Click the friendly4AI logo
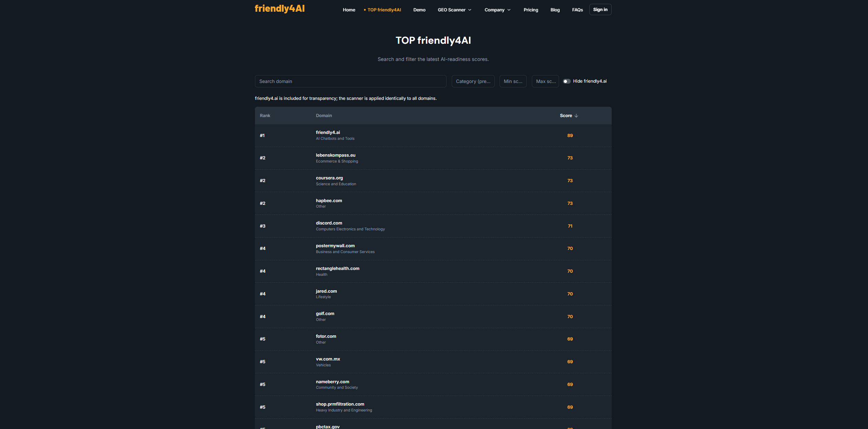This screenshot has width=868, height=429. (279, 9)
